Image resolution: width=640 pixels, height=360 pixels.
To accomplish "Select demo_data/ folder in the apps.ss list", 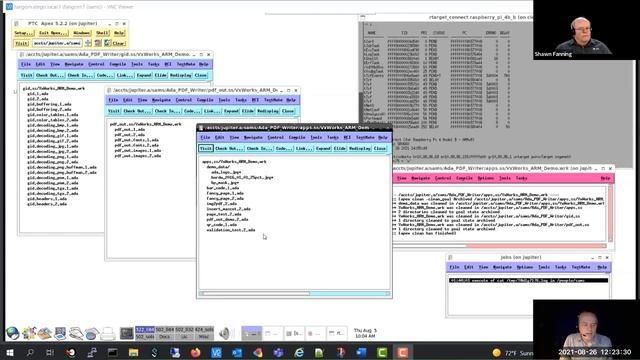I will point(218,167).
